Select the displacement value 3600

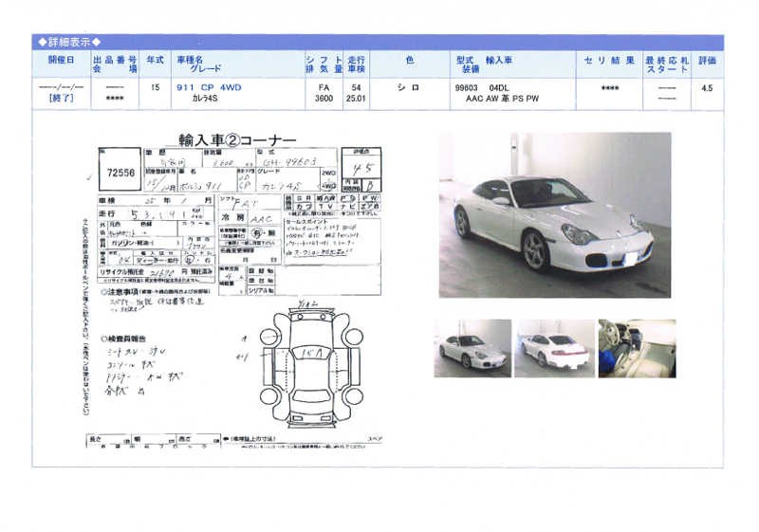pyautogui.click(x=324, y=99)
